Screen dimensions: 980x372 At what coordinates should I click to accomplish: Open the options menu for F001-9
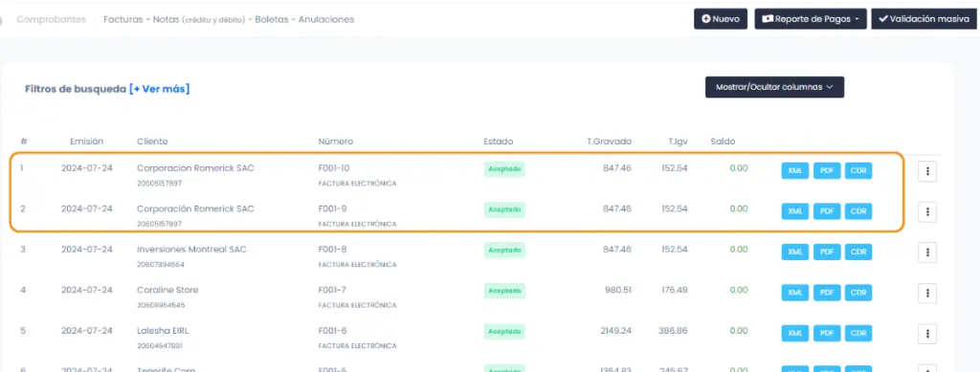[927, 212]
